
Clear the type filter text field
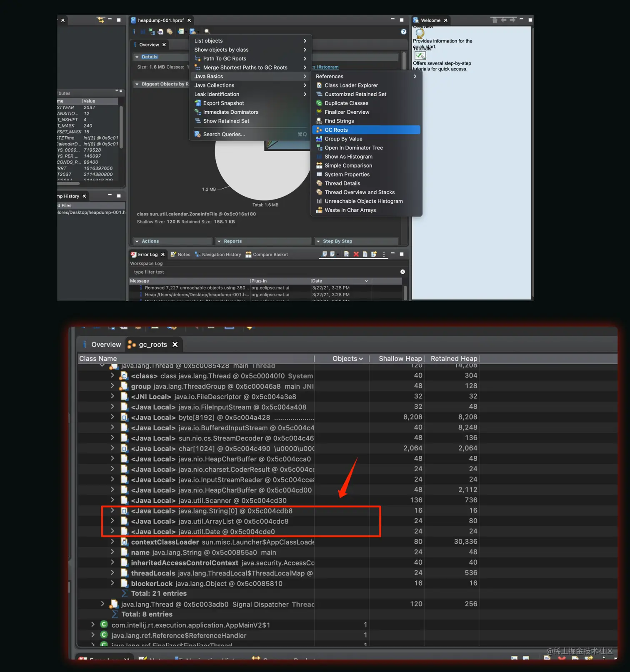[402, 272]
